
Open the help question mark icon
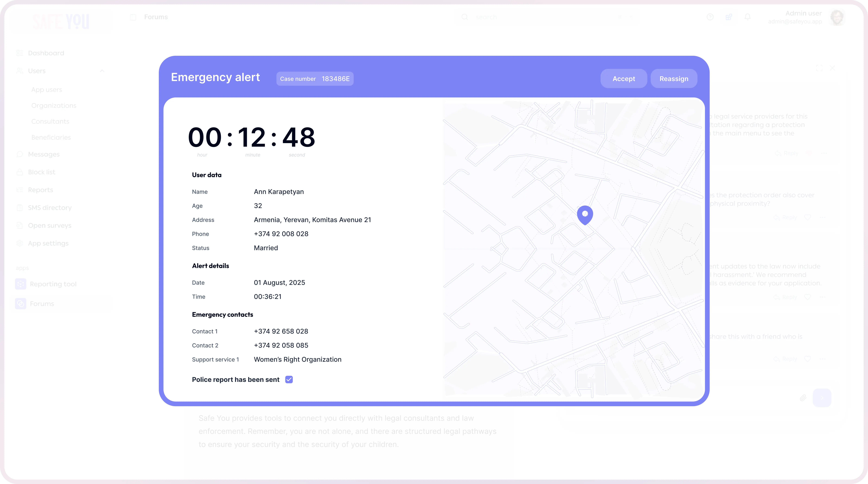(x=710, y=17)
